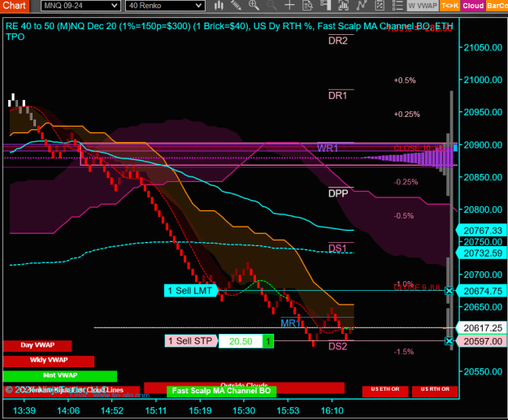Click the 16:10 time axis label
This screenshot has width=508, height=420.
(332, 410)
